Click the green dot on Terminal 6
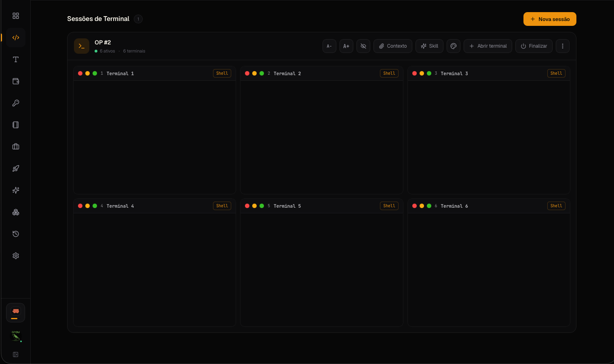614x364 pixels. [x=429, y=206]
